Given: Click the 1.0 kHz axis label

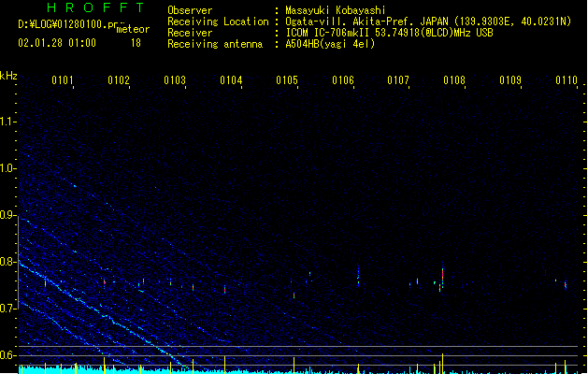Looking at the screenshot, I should click(7, 167).
